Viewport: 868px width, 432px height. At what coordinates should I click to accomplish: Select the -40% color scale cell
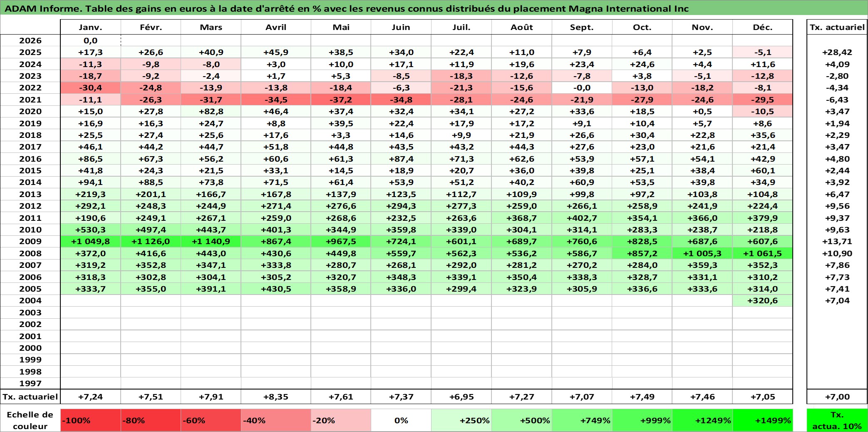(276, 420)
